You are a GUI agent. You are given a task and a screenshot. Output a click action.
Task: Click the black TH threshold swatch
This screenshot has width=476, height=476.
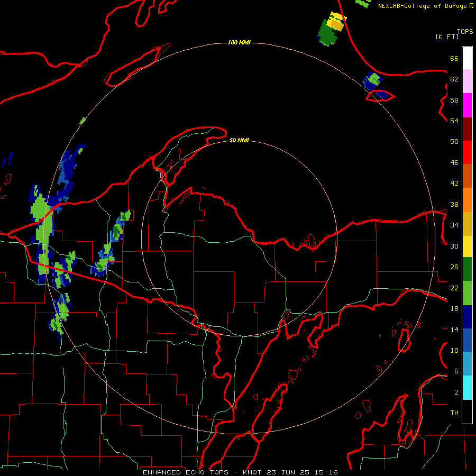point(467,411)
